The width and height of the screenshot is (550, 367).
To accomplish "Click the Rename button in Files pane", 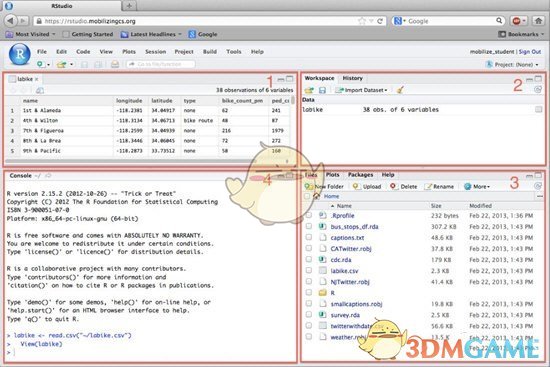I will 439,187.
